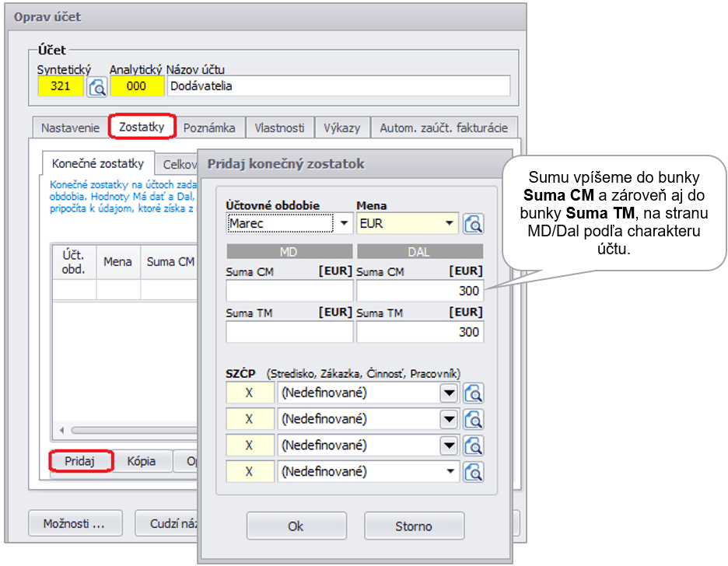This screenshot has width=728, height=566.
Task: Open the currency lookup icon beside EUR
Action: [473, 224]
